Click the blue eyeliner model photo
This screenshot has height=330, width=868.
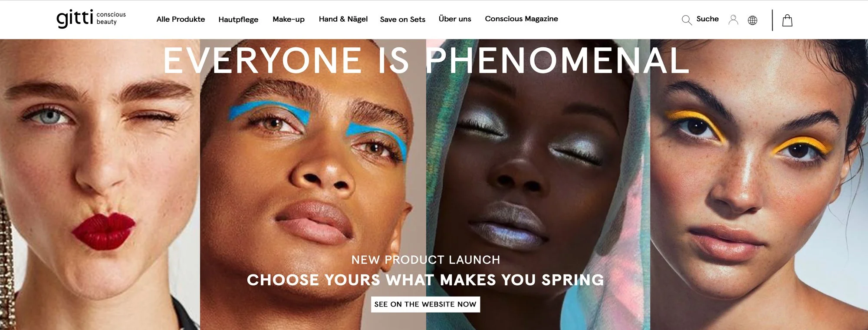tap(313, 185)
